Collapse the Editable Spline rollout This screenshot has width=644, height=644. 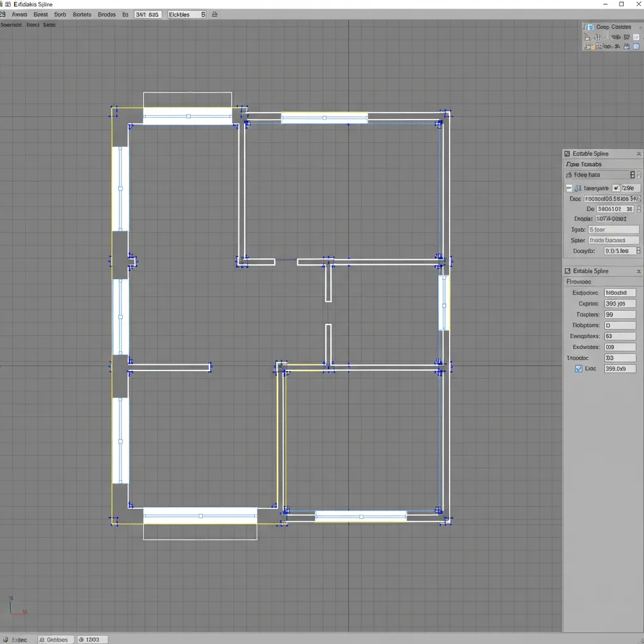(x=639, y=271)
